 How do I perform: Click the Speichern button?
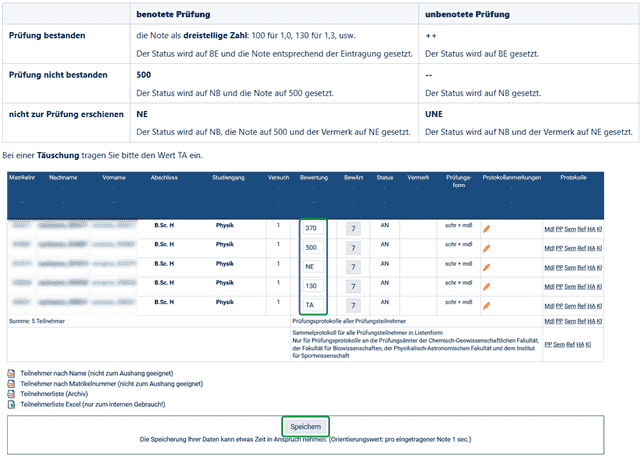305,427
